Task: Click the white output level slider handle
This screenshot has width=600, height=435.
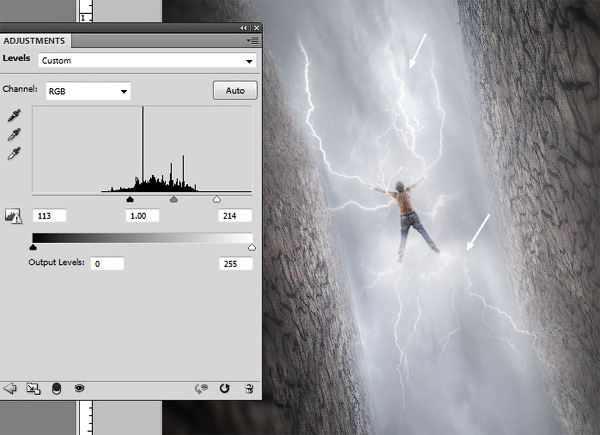Action: coord(251,246)
